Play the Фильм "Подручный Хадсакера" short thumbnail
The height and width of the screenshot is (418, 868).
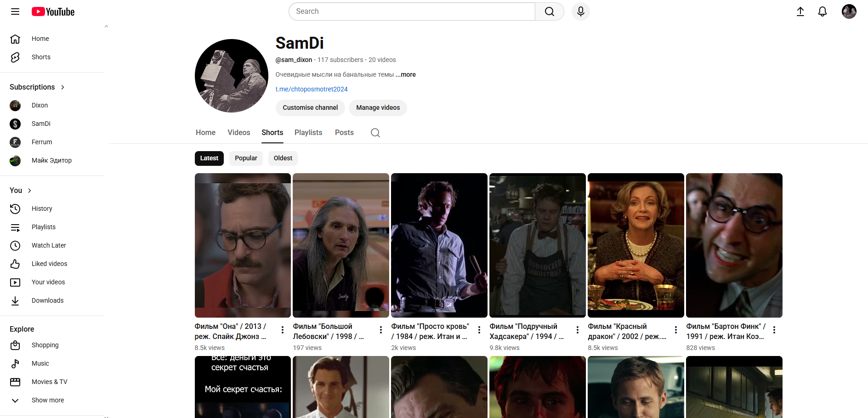[538, 245]
